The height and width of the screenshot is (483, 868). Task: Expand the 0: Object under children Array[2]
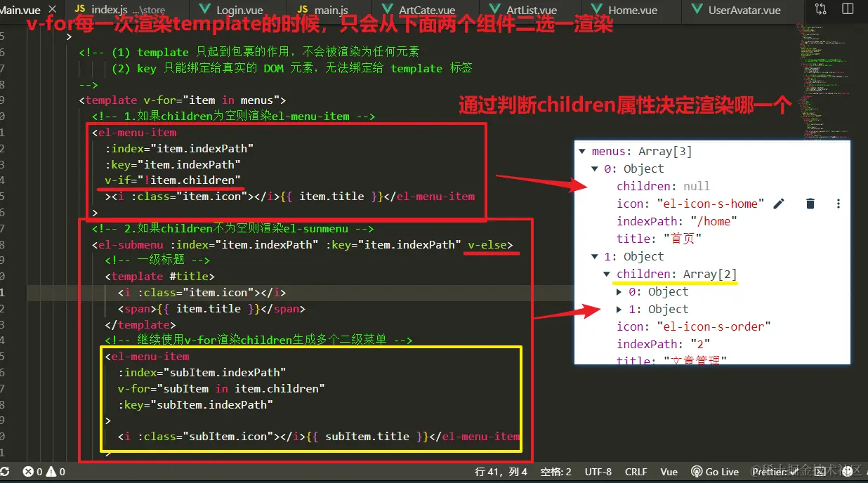click(619, 291)
